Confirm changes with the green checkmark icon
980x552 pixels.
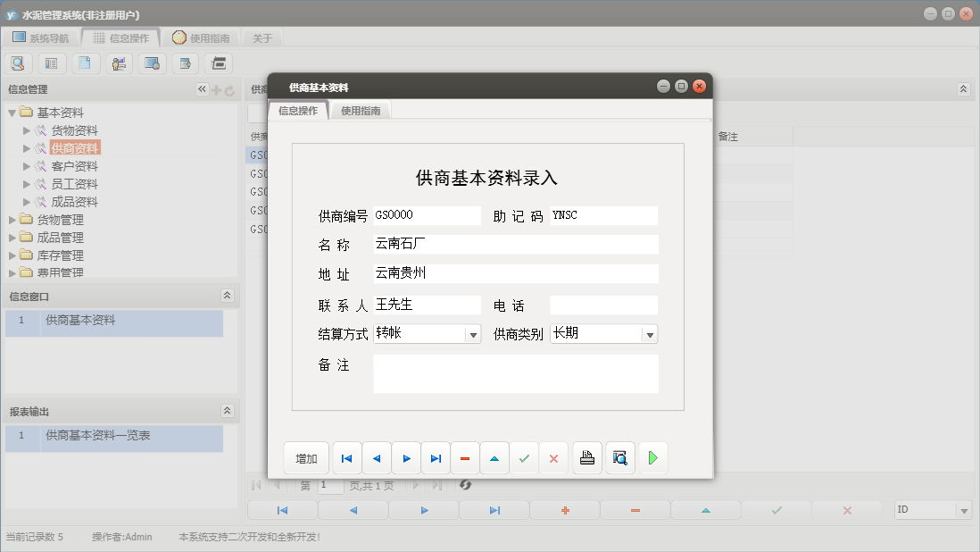[x=525, y=457]
